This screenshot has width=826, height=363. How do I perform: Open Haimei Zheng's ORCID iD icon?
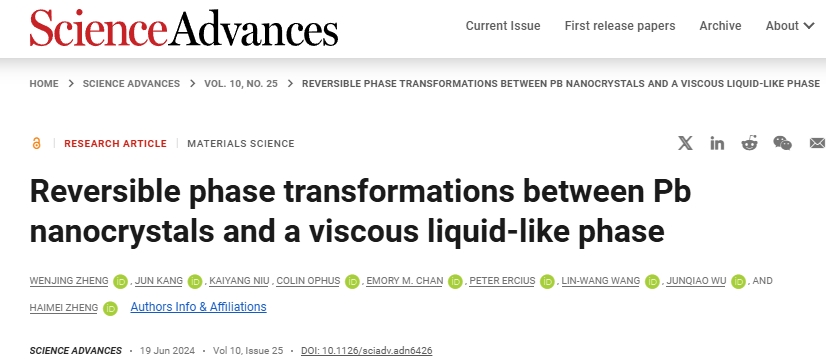[110, 308]
